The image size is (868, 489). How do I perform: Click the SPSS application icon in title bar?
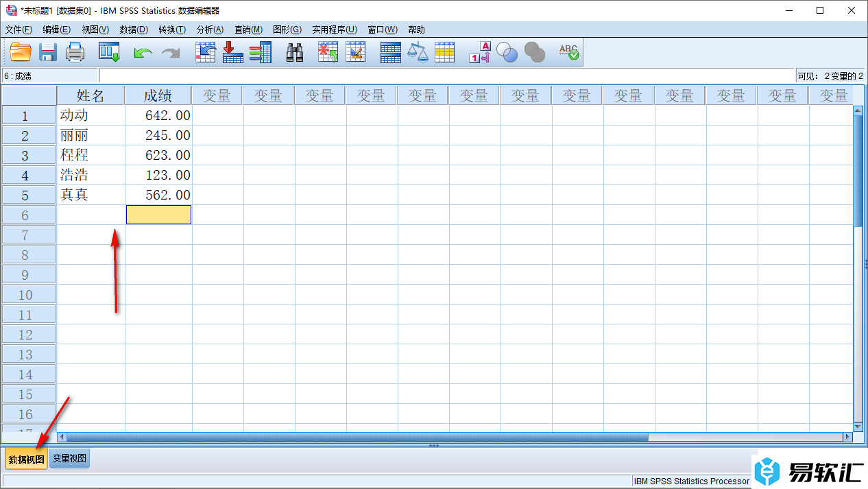pos(10,10)
